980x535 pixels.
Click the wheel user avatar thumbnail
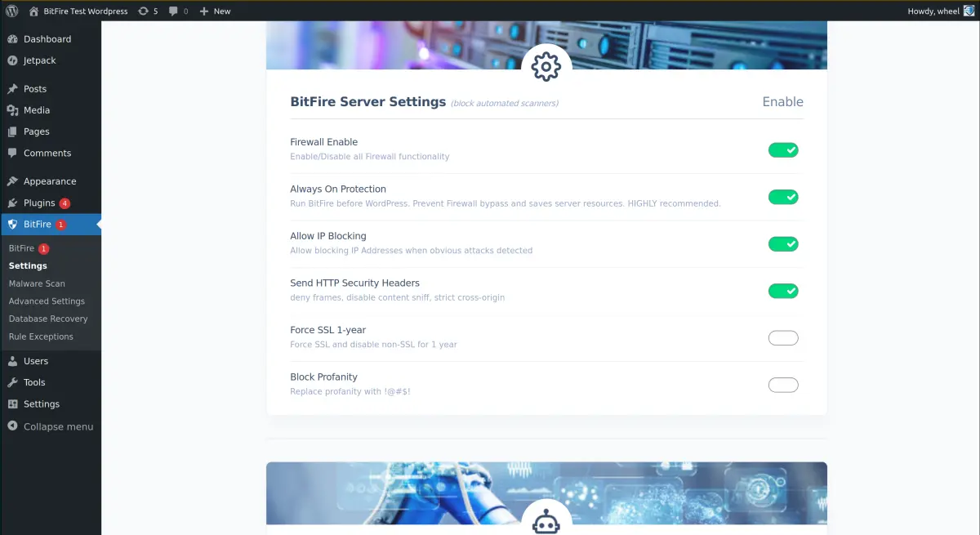968,11
